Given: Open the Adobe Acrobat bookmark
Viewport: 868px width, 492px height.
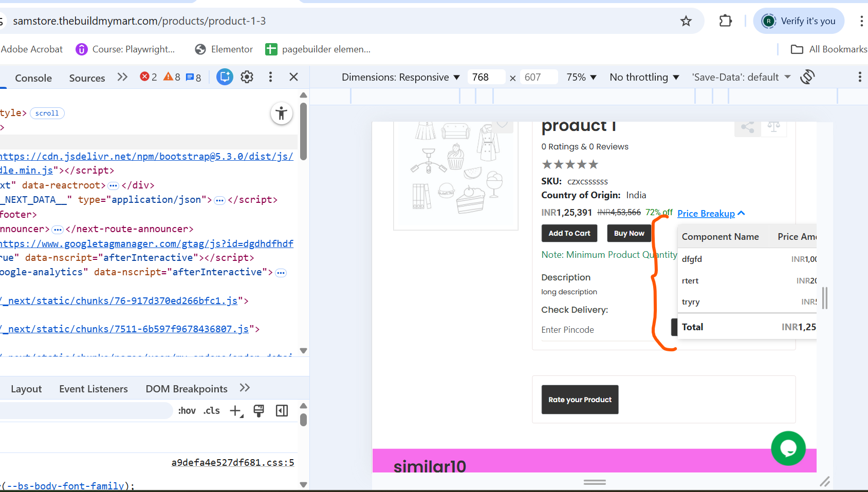Looking at the screenshot, I should 32,49.
